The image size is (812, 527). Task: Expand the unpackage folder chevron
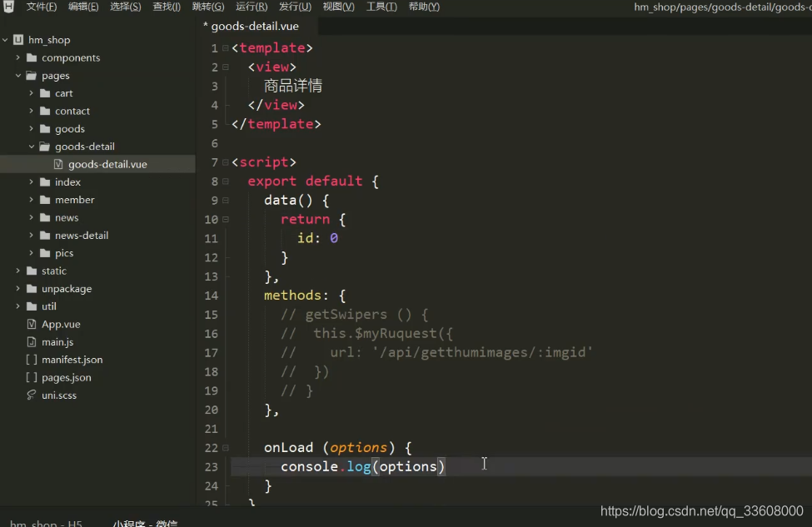(18, 288)
